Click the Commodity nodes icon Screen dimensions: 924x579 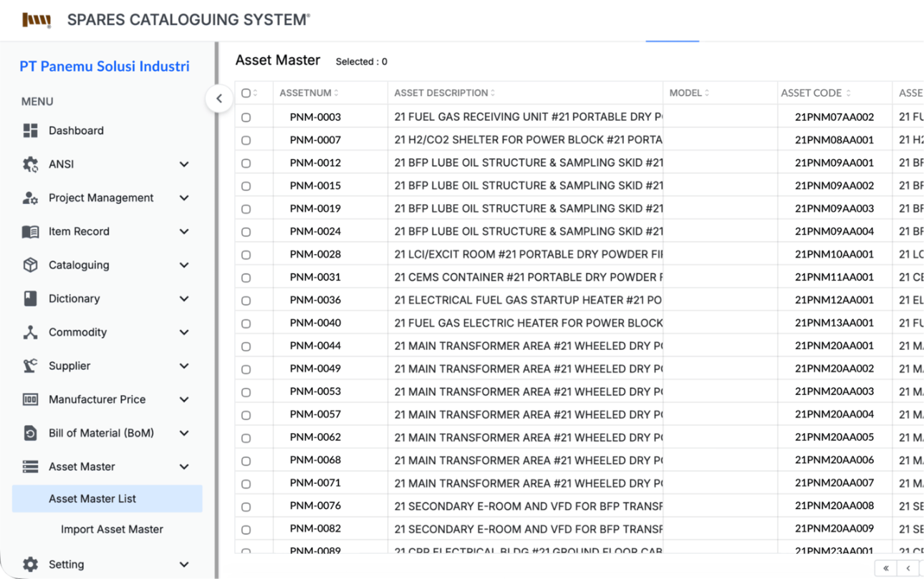point(30,332)
